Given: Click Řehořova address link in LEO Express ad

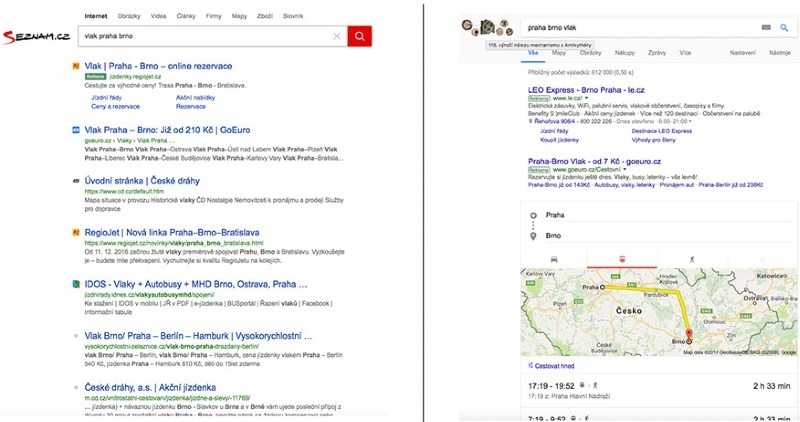Looking at the screenshot, I should pyautogui.click(x=554, y=121).
